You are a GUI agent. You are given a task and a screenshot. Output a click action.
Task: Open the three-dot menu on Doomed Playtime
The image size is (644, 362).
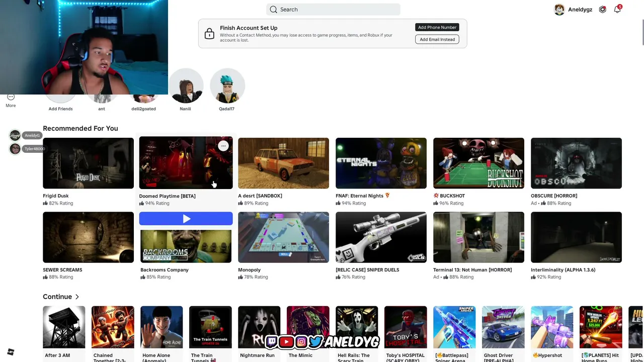click(x=223, y=146)
